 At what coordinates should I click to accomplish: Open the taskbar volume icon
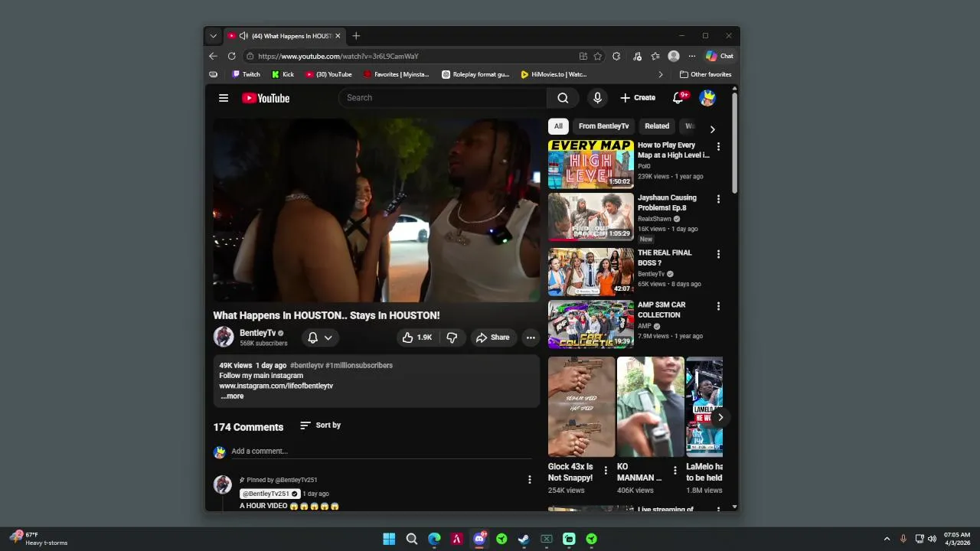tap(932, 539)
